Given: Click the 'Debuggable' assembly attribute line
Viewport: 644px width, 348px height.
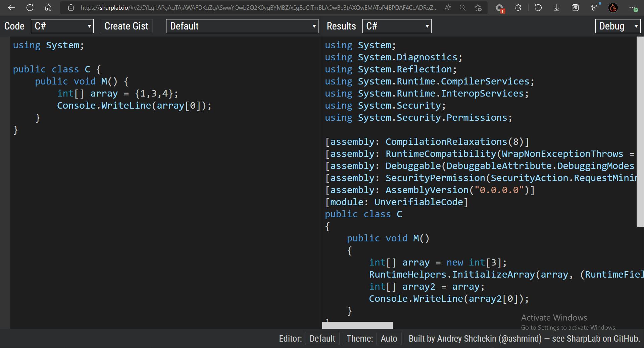Looking at the screenshot, I should point(480,166).
